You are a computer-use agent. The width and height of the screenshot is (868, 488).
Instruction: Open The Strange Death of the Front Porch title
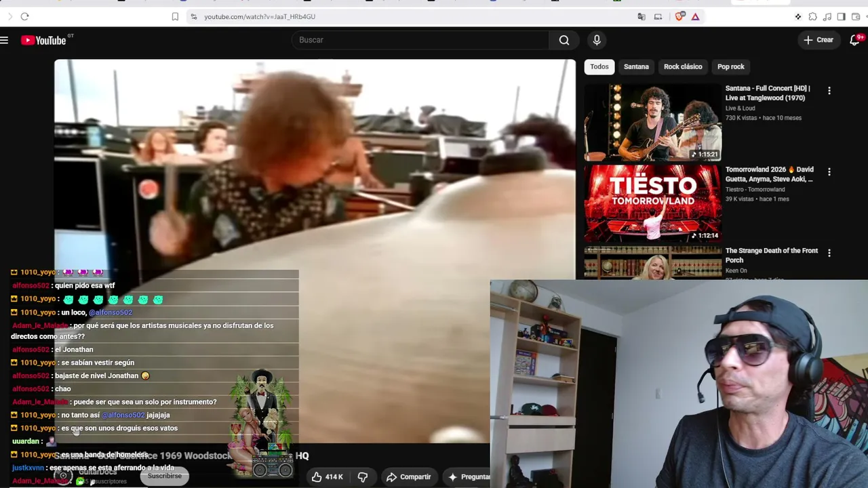click(x=772, y=256)
